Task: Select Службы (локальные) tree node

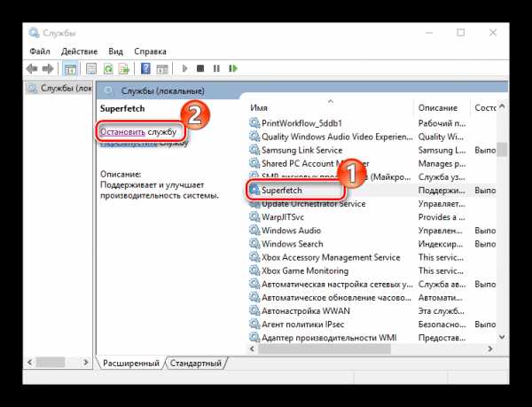Action: tap(59, 88)
